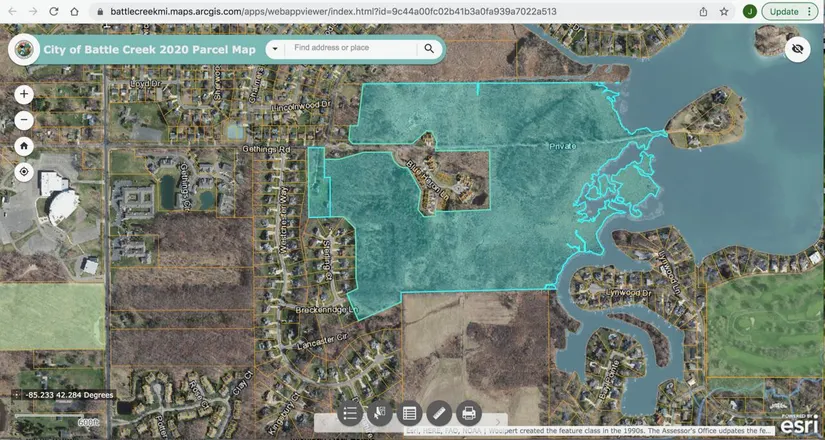Open the Measurement ruler tool
Screen dimensions: 825x440
(x=438, y=413)
